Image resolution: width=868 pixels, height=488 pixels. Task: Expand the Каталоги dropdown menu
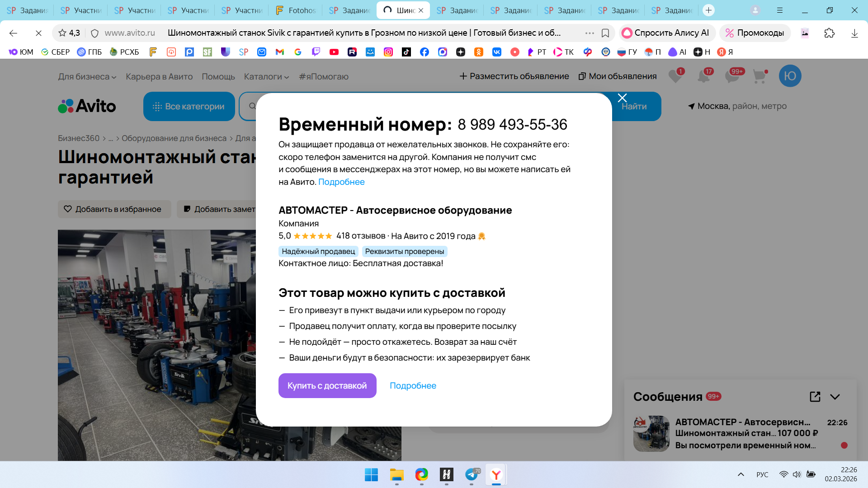[266, 77]
